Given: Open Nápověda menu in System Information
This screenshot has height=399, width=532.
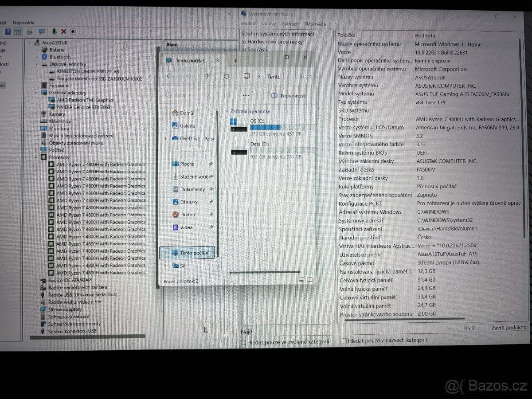Looking at the screenshot, I should pyautogui.click(x=315, y=23).
